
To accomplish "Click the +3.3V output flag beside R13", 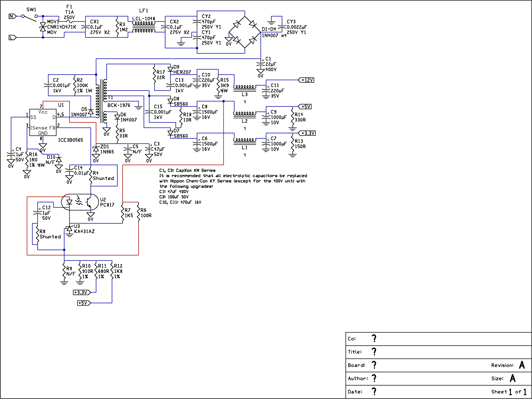I will (x=307, y=133).
